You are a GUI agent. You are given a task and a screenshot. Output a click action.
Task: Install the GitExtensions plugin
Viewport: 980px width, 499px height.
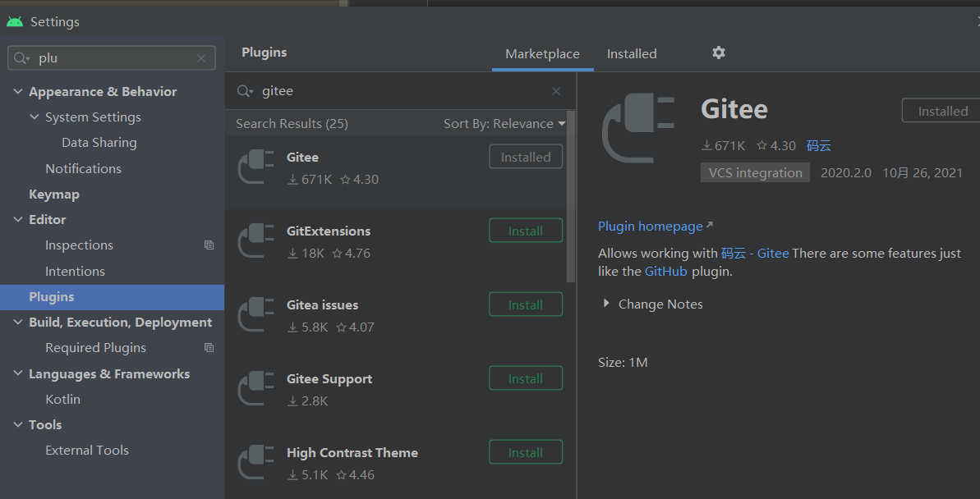click(526, 231)
